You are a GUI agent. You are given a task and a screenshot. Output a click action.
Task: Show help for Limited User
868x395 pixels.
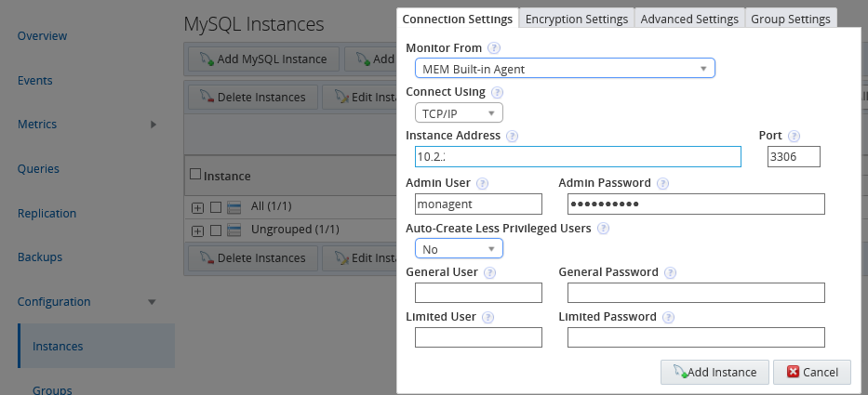(487, 318)
